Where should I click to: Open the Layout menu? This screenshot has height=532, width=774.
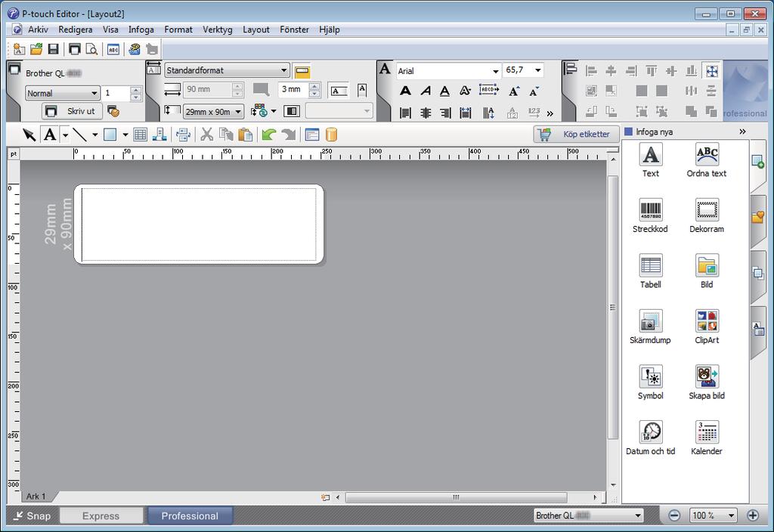256,29
